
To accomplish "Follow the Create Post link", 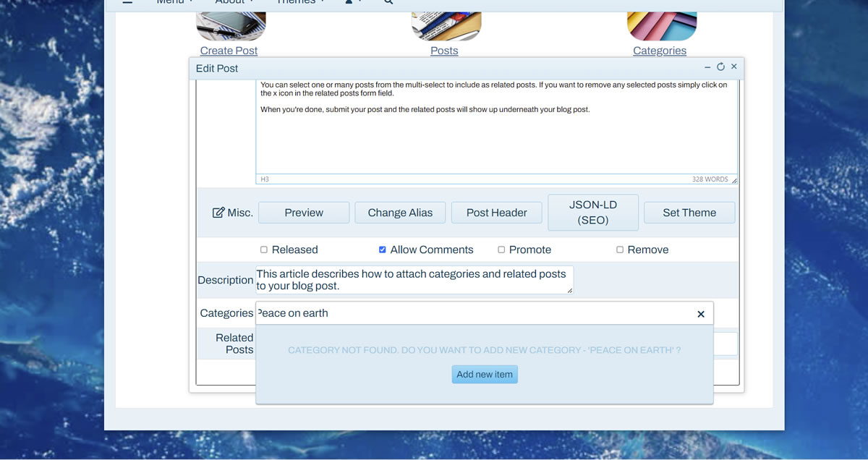I will click(229, 51).
